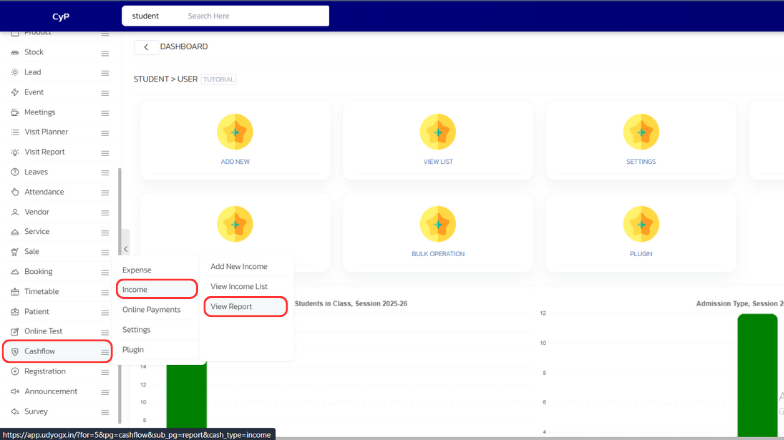This screenshot has height=440, width=784.
Task: Open Expense in Cashflow menu
Action: click(x=137, y=270)
